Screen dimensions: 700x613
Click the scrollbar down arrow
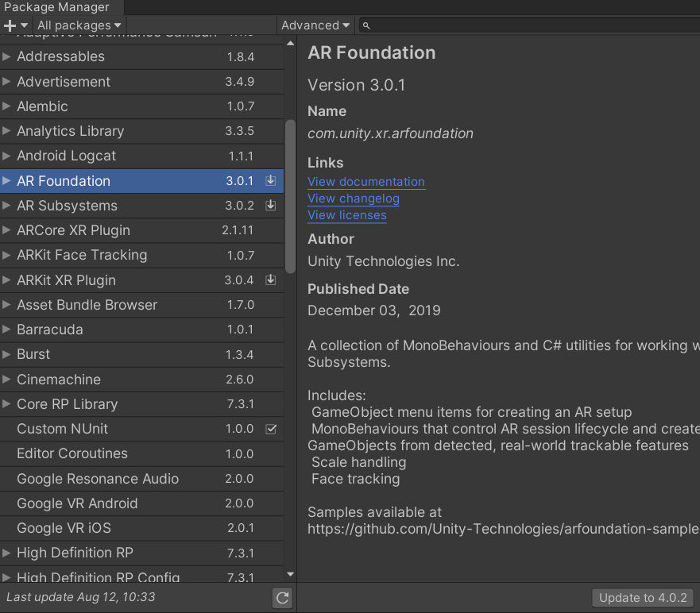click(x=290, y=574)
